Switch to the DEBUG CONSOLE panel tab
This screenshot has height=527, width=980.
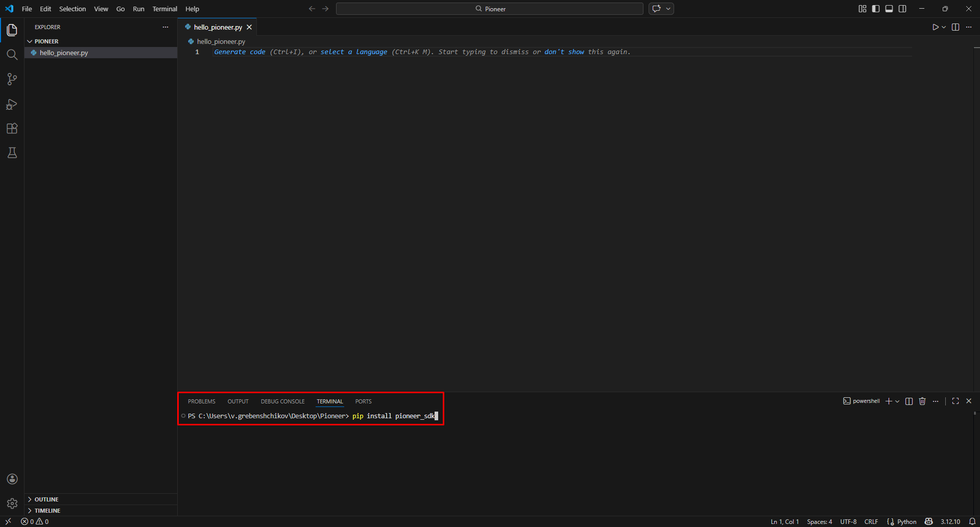tap(282, 401)
